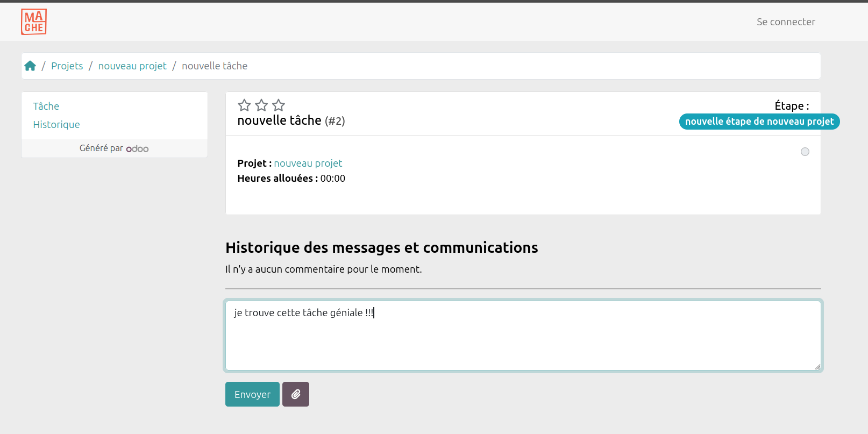This screenshot has width=868, height=434.
Task: Click the MA CHE logo
Action: click(x=34, y=22)
